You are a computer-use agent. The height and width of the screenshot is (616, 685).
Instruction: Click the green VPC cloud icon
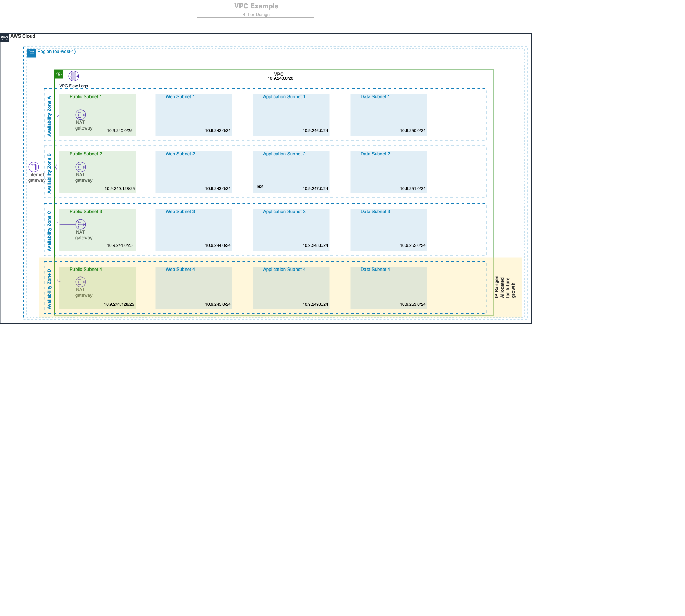coord(59,74)
